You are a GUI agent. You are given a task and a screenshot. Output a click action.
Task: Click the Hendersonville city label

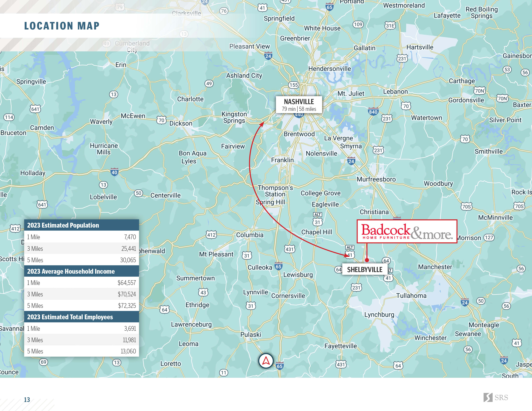[x=330, y=69]
